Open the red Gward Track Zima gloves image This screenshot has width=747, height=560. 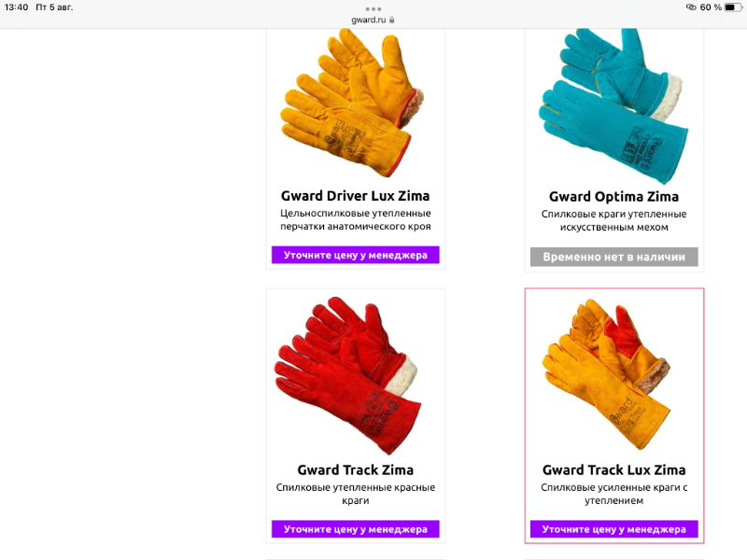click(347, 375)
